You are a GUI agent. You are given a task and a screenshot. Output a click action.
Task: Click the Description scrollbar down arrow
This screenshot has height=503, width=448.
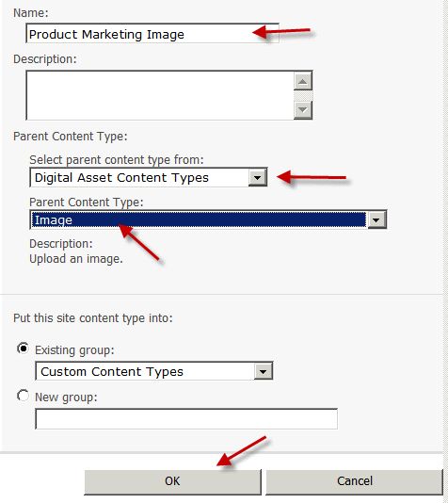tap(303, 110)
